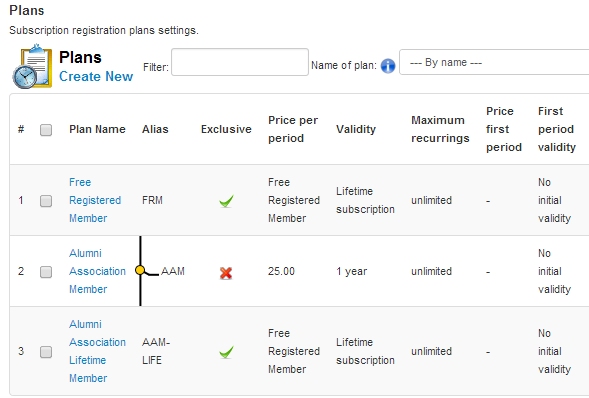
Task: Open the Alumni Association Lifetime Member plan link
Action: coord(97,351)
